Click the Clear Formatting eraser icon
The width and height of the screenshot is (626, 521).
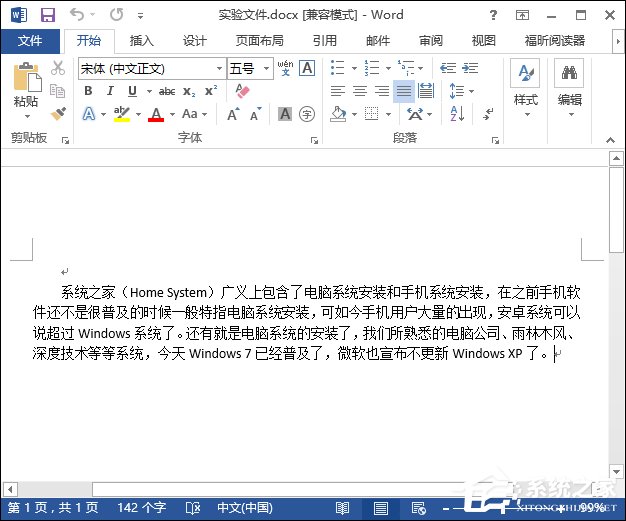click(x=241, y=91)
